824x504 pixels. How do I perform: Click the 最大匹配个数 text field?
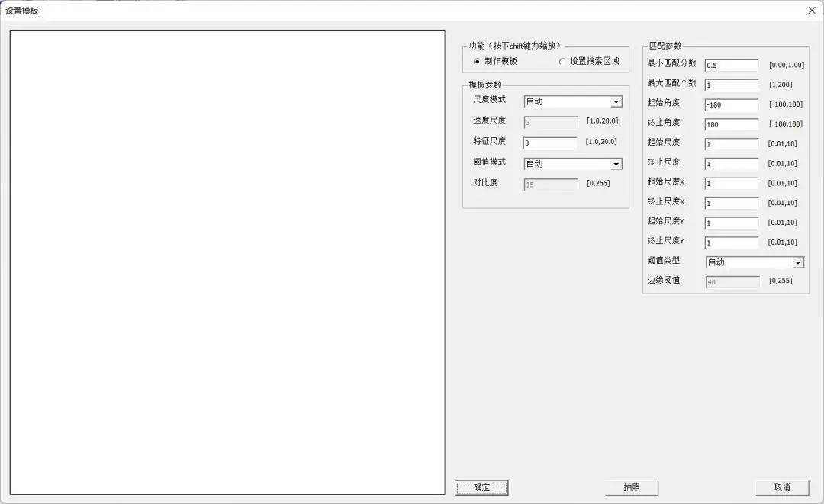(731, 85)
